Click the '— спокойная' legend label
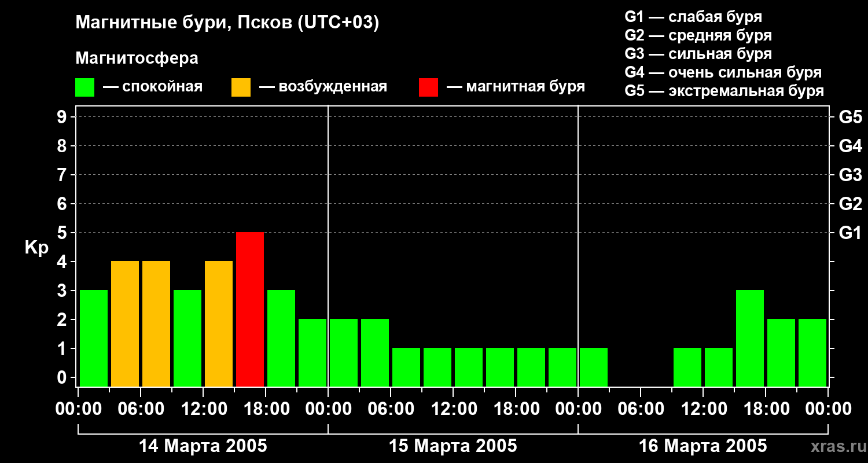Image resolution: width=868 pixels, height=463 pixels. tap(153, 87)
